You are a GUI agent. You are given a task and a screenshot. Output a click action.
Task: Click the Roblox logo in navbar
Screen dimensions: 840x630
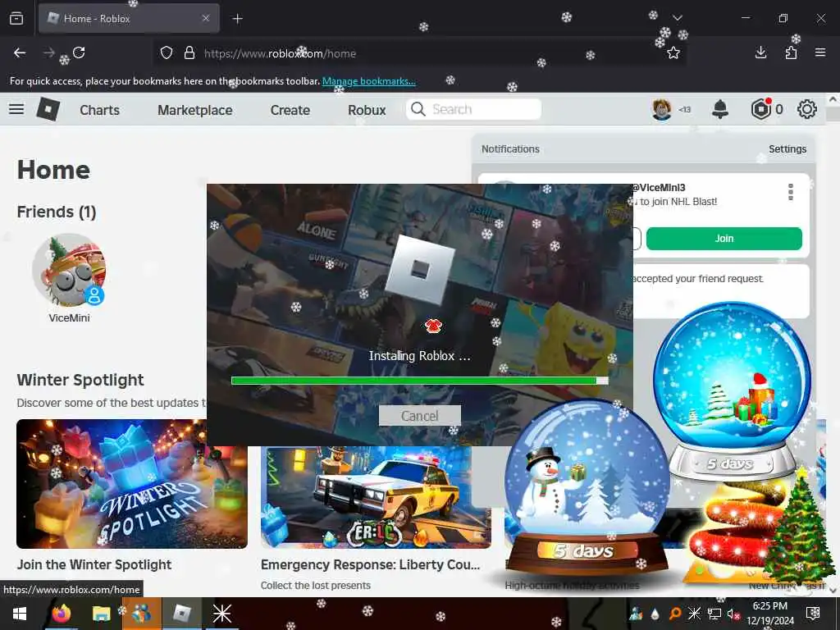(48, 109)
